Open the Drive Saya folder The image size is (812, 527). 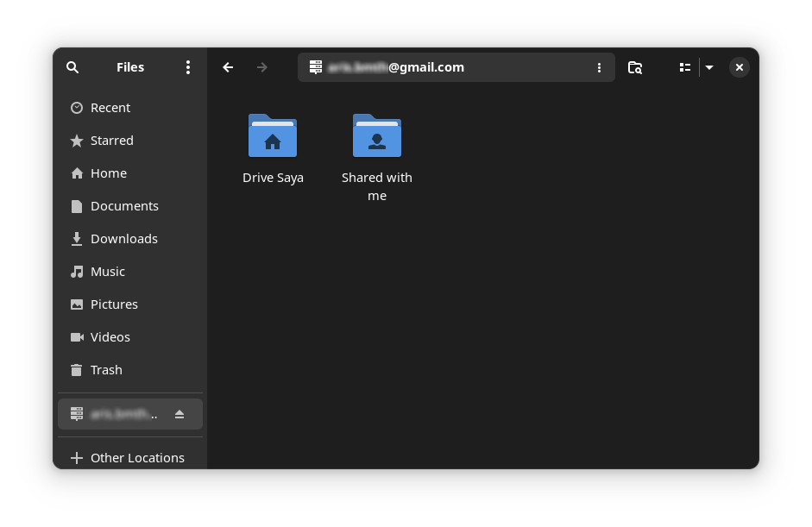pyautogui.click(x=273, y=136)
